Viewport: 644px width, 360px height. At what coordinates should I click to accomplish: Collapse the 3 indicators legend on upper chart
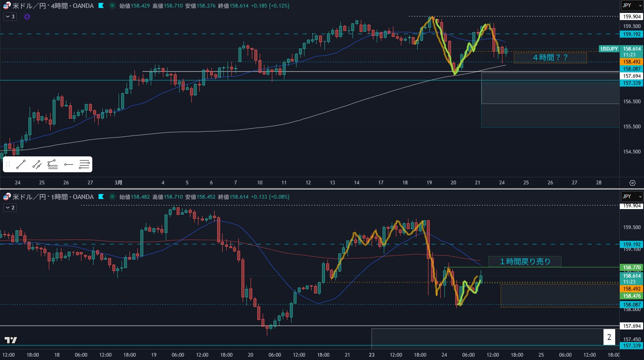(10, 17)
